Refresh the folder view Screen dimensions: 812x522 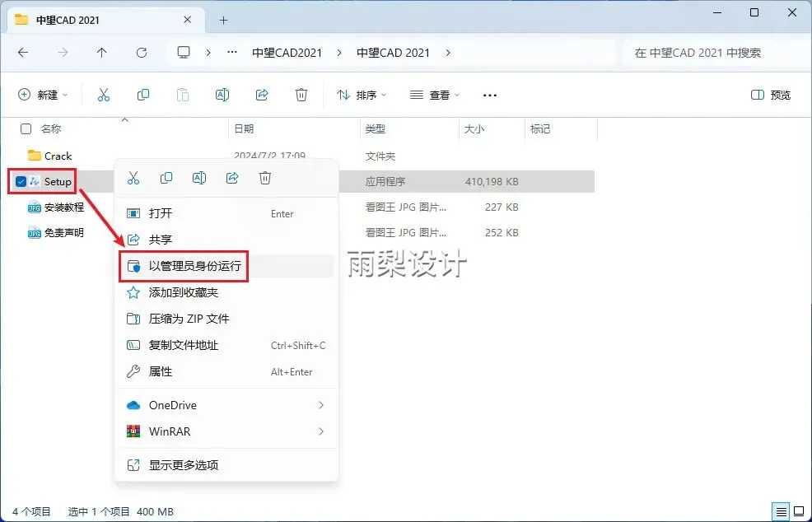click(x=142, y=53)
